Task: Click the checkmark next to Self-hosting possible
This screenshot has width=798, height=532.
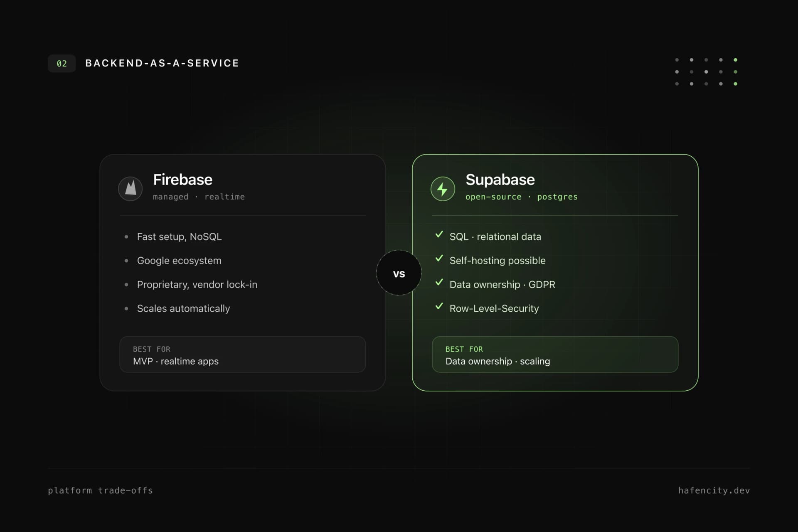Action: pos(439,259)
